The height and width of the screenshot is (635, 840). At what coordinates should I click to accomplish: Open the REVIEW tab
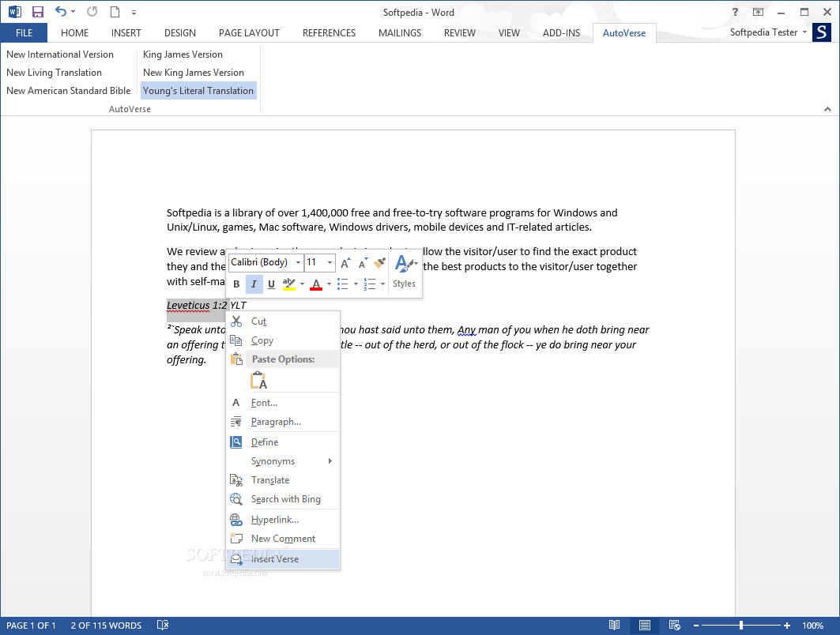[460, 32]
